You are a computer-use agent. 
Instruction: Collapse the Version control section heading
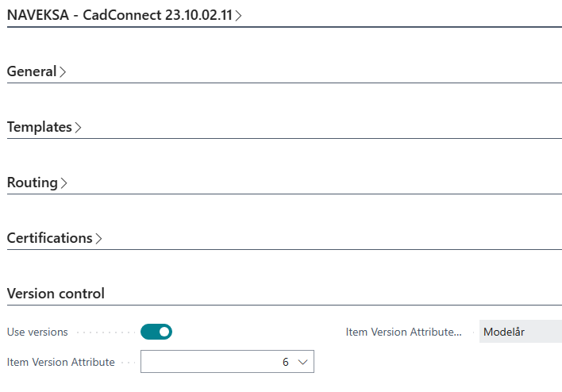coord(56,294)
